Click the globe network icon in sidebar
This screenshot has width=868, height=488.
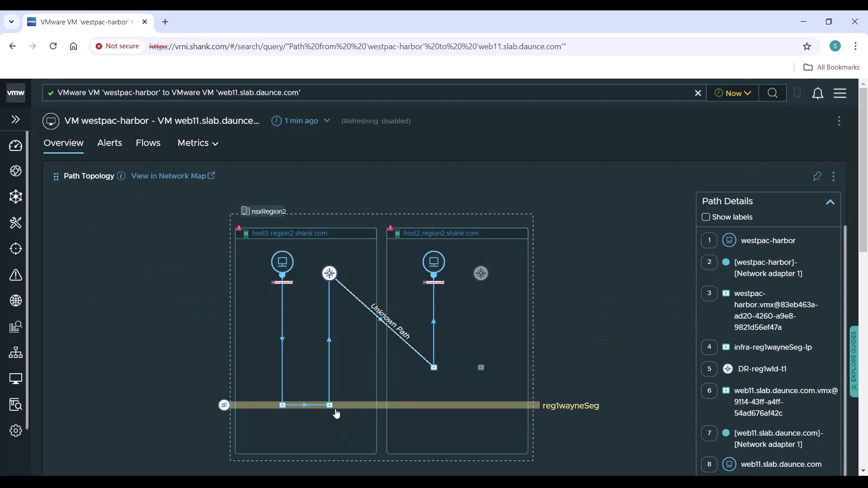click(16, 300)
